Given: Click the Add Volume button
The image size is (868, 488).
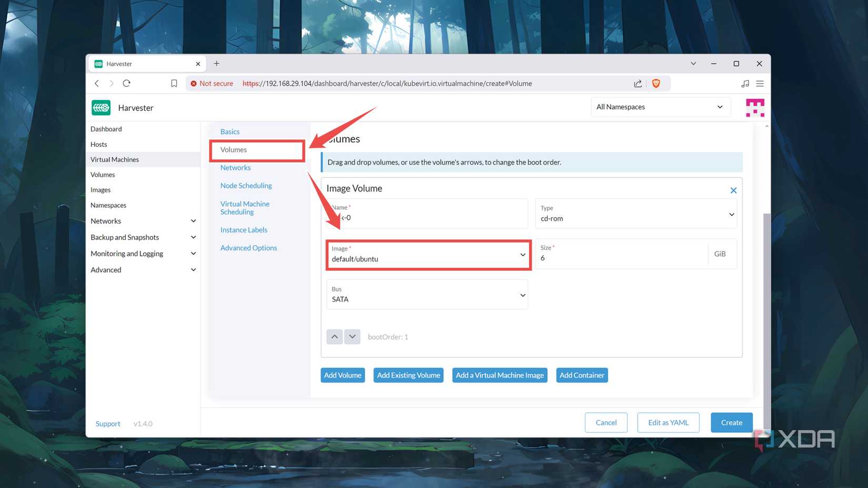Looking at the screenshot, I should pyautogui.click(x=342, y=375).
